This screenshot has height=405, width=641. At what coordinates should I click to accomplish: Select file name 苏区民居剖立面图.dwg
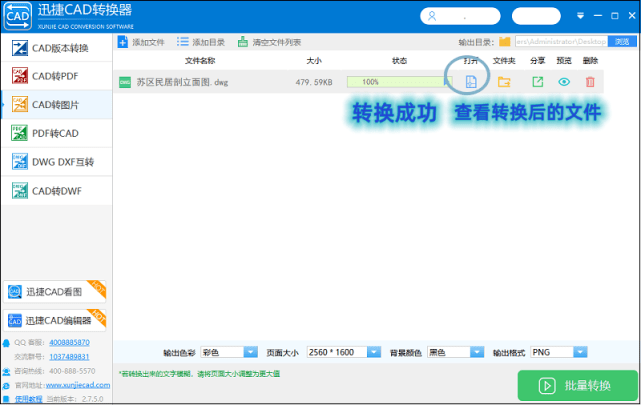tap(182, 82)
